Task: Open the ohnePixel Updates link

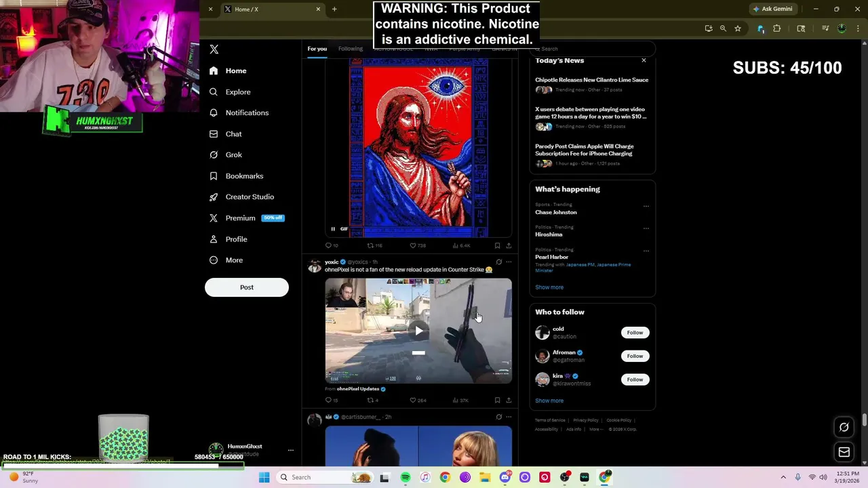Action: click(x=358, y=389)
